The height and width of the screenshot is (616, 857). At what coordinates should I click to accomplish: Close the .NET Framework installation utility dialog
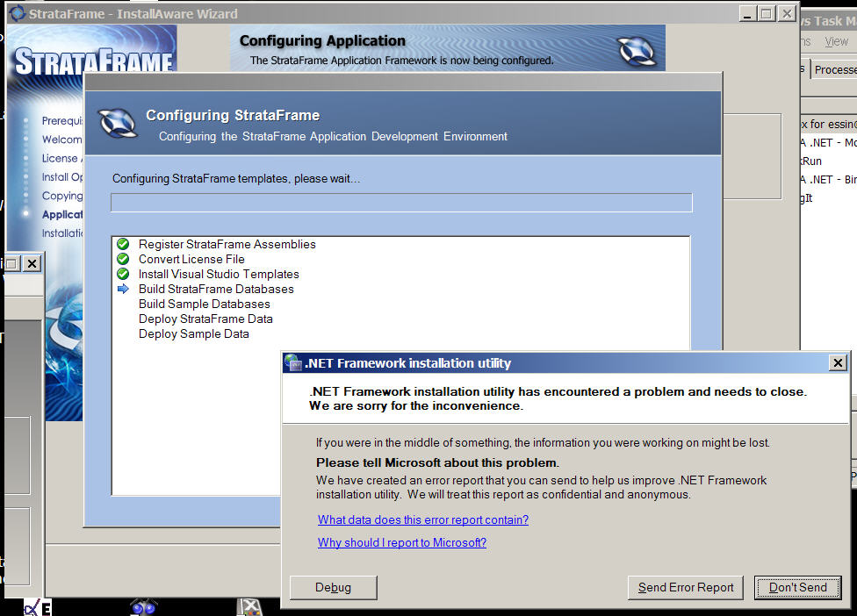tap(838, 363)
